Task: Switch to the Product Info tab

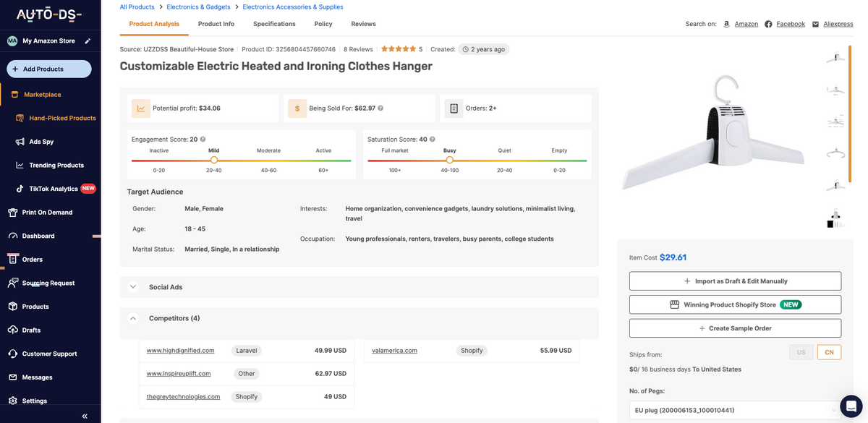Action: coord(216,24)
